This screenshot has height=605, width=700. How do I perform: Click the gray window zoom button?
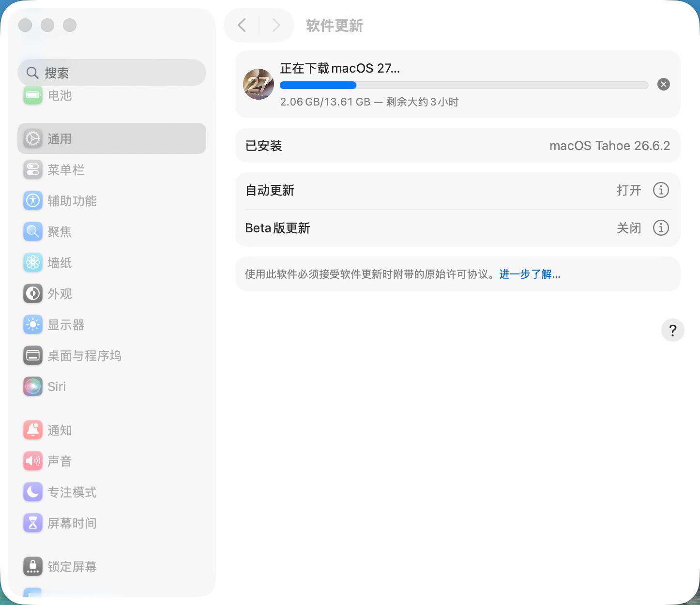(70, 25)
